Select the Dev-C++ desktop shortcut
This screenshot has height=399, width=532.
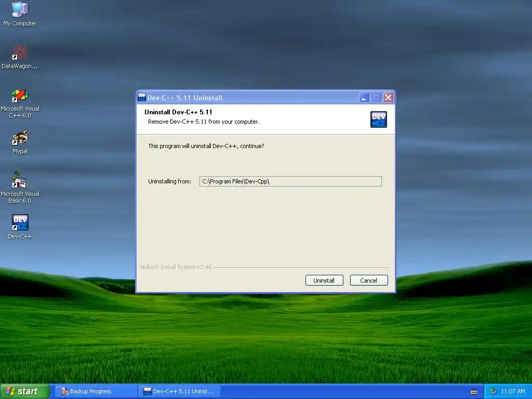click(x=20, y=227)
